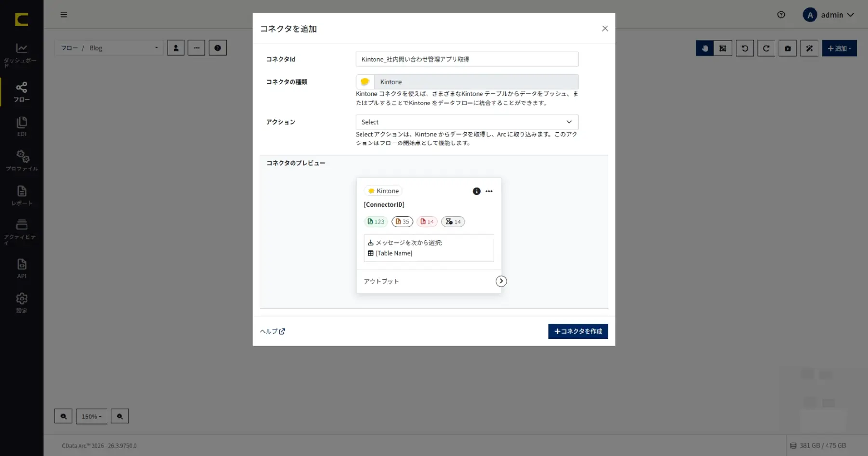The height and width of the screenshot is (456, 868).
Task: Open the EDI sidebar item
Action: 22,126
